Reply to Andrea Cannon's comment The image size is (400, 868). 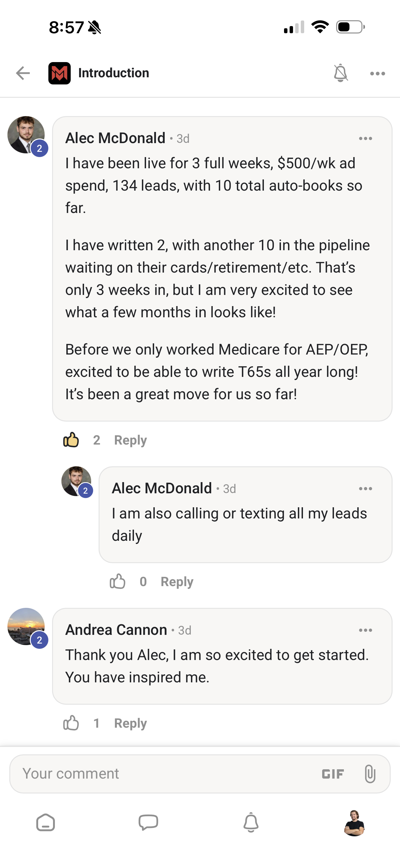tap(130, 723)
